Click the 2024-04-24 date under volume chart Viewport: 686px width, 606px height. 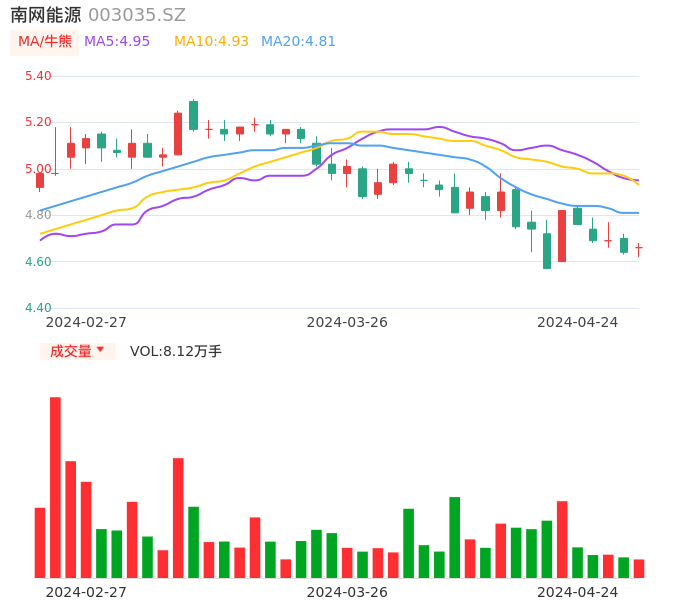coord(577,592)
